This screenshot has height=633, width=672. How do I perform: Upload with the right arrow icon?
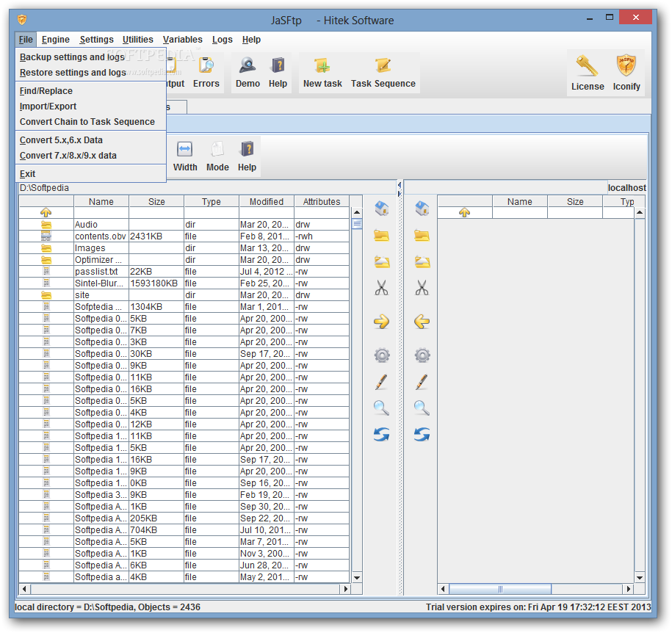pyautogui.click(x=381, y=322)
